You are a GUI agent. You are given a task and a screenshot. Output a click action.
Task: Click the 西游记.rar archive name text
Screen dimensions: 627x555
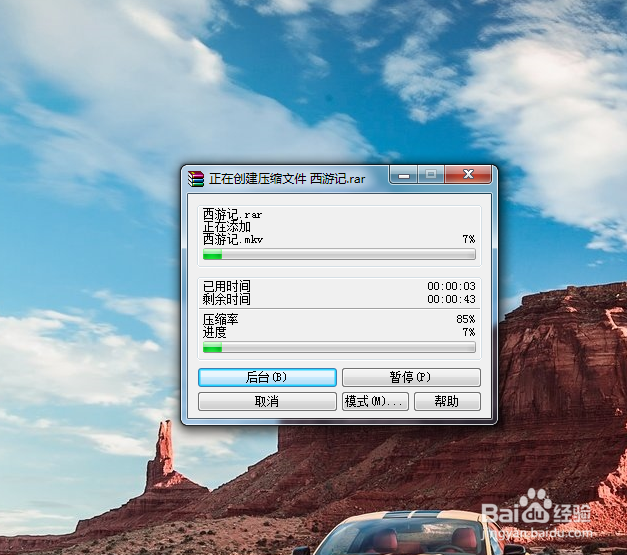[232, 214]
